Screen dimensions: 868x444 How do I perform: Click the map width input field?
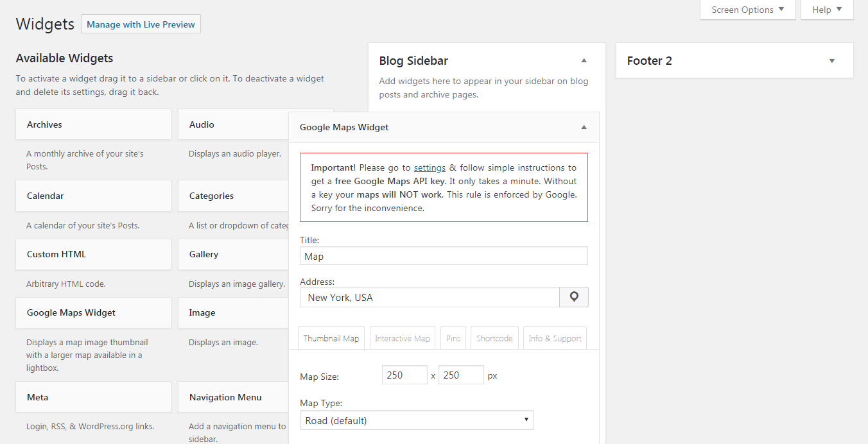pos(404,375)
